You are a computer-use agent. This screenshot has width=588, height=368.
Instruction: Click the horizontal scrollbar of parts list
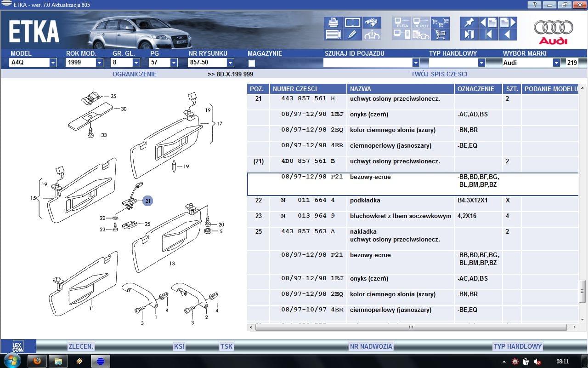tap(411, 328)
